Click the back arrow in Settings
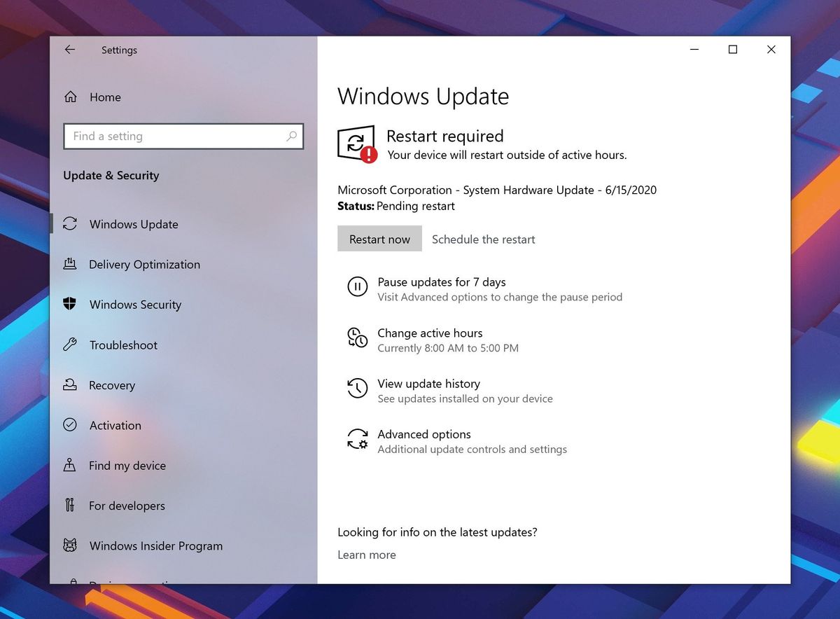The height and width of the screenshot is (619, 840). [x=69, y=50]
